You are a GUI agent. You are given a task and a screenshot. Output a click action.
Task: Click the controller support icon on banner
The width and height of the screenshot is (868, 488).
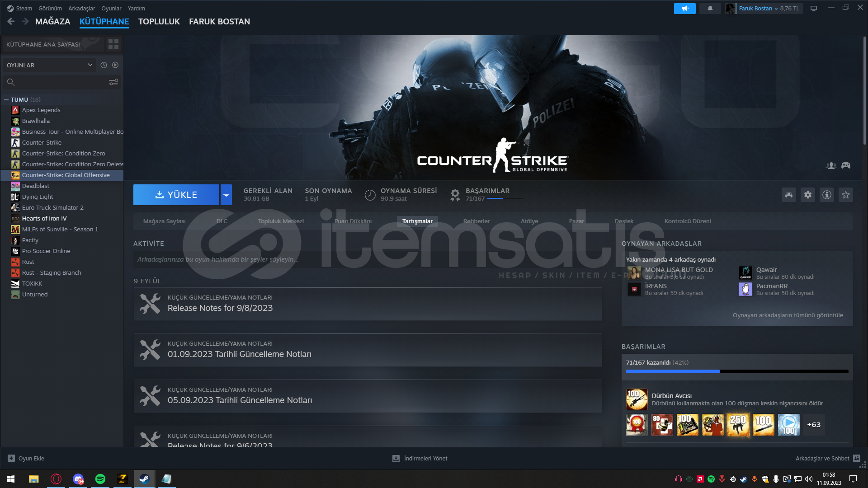[x=846, y=166]
